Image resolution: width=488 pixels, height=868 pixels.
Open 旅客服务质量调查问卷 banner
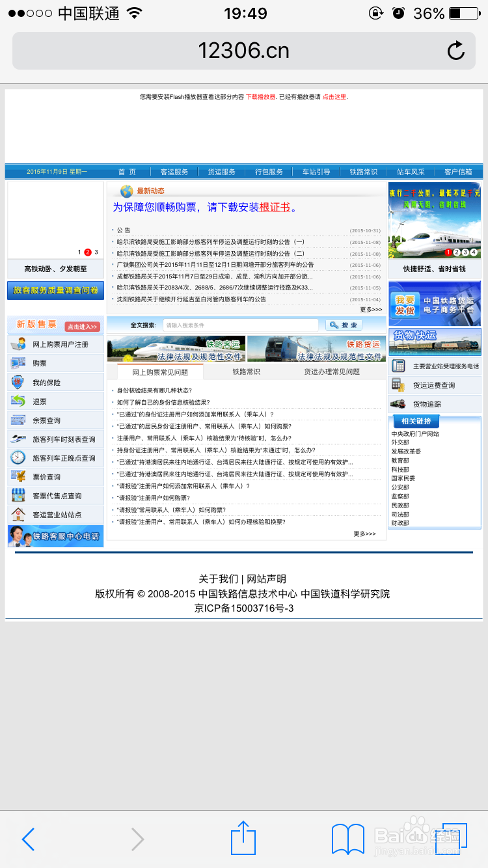tap(55, 290)
